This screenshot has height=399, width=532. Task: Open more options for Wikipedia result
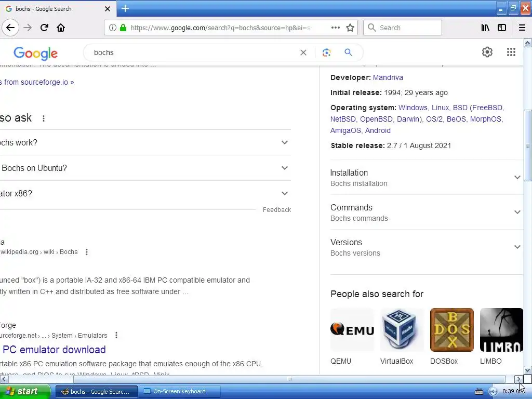pos(87,252)
